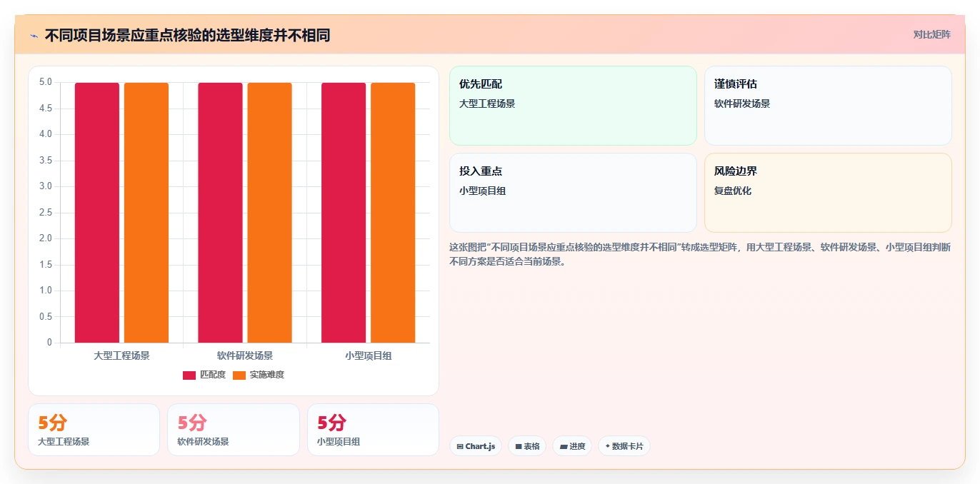Image resolution: width=980 pixels, height=484 pixels.
Task: Click the 对比矩阵 label in header
Action: pyautogui.click(x=931, y=35)
